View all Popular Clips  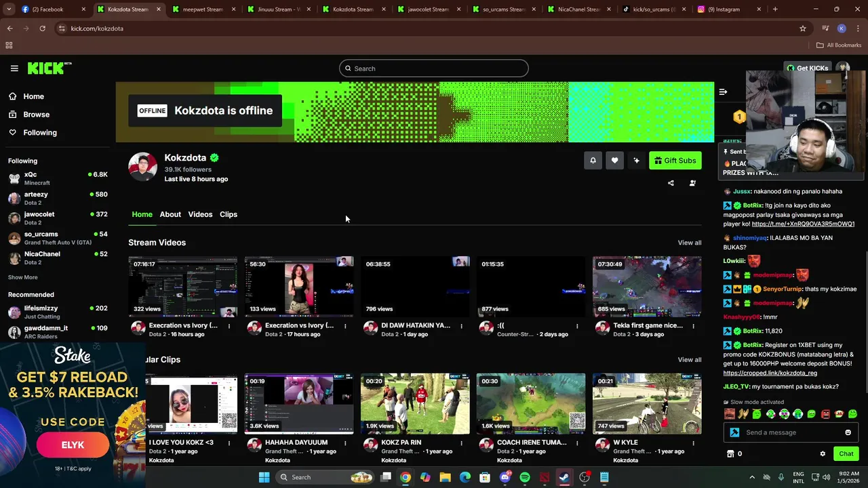pyautogui.click(x=690, y=360)
